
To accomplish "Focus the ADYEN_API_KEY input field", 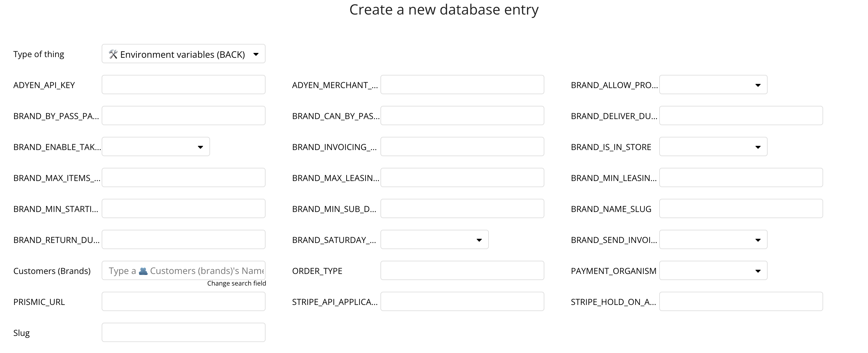I will tap(183, 85).
